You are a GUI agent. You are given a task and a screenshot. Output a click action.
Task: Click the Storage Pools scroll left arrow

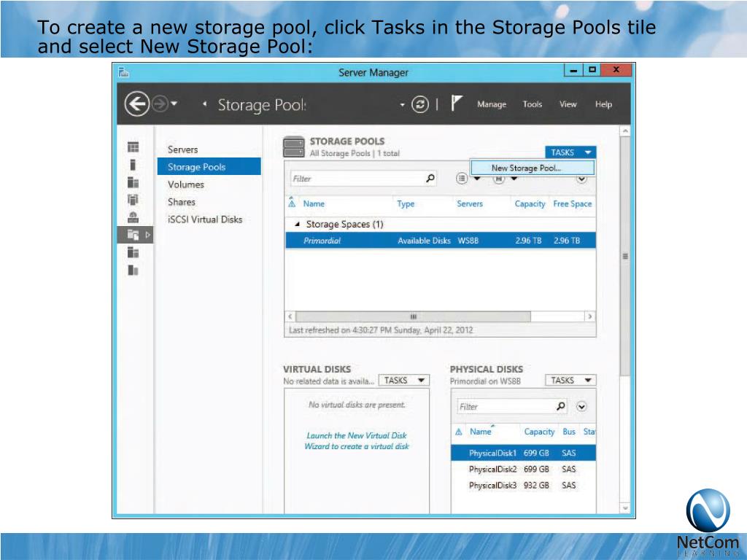(x=290, y=316)
